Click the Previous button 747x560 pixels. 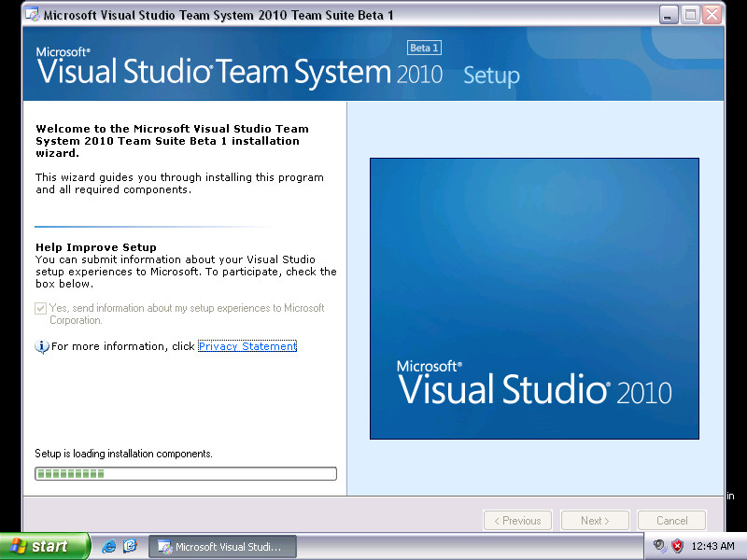click(x=517, y=521)
